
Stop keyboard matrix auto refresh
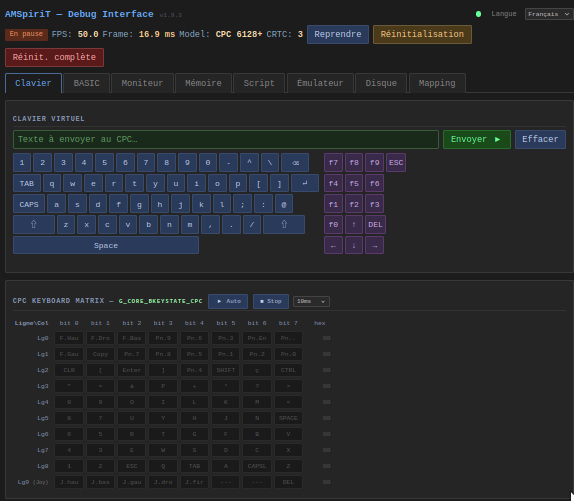click(x=271, y=301)
